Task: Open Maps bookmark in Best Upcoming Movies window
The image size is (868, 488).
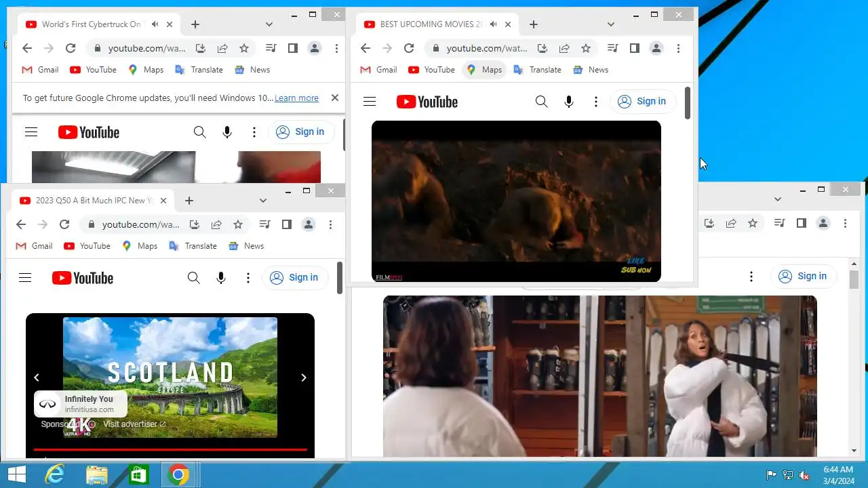Action: (x=485, y=70)
